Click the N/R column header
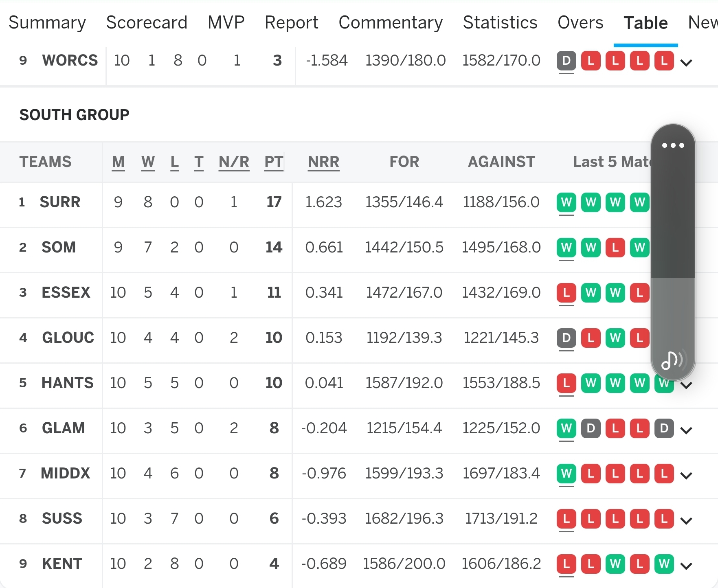Screen dimensions: 718x588 coord(234,162)
